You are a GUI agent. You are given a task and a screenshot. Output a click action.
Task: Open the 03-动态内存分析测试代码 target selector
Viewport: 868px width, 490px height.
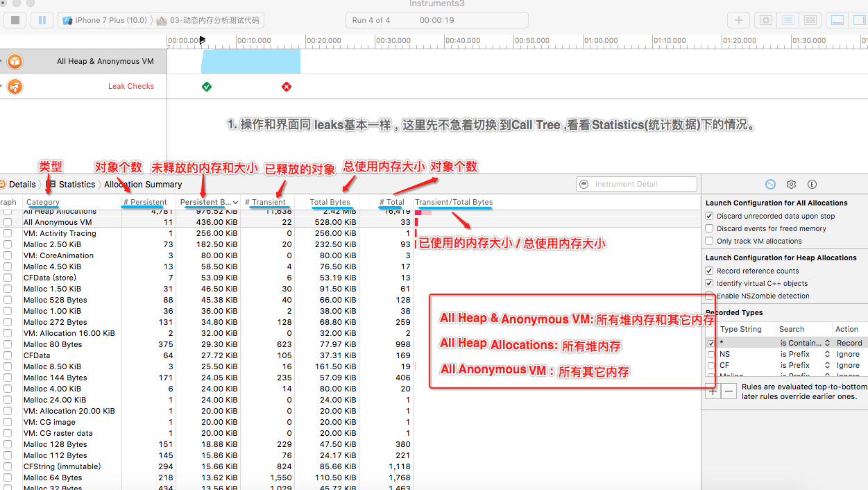(x=208, y=20)
